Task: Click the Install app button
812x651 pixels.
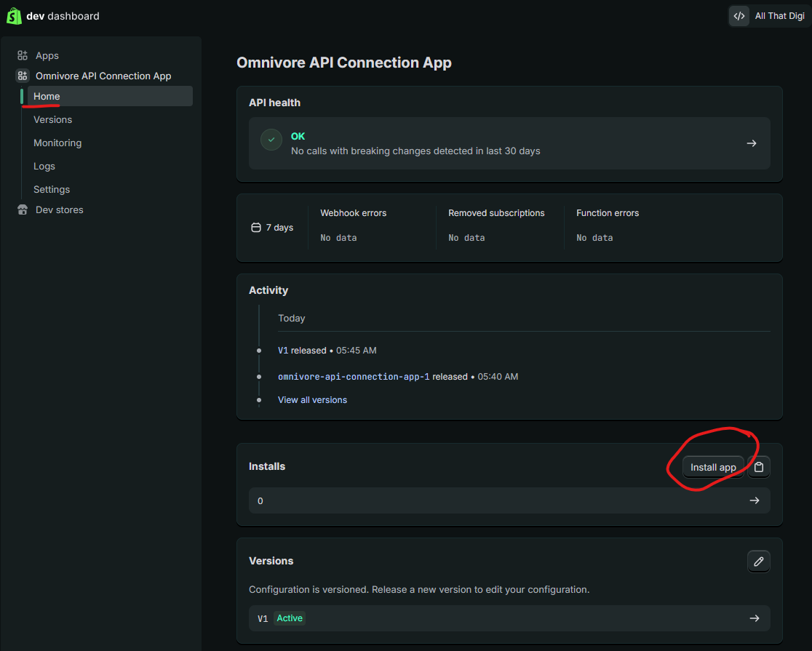Action: coord(713,467)
